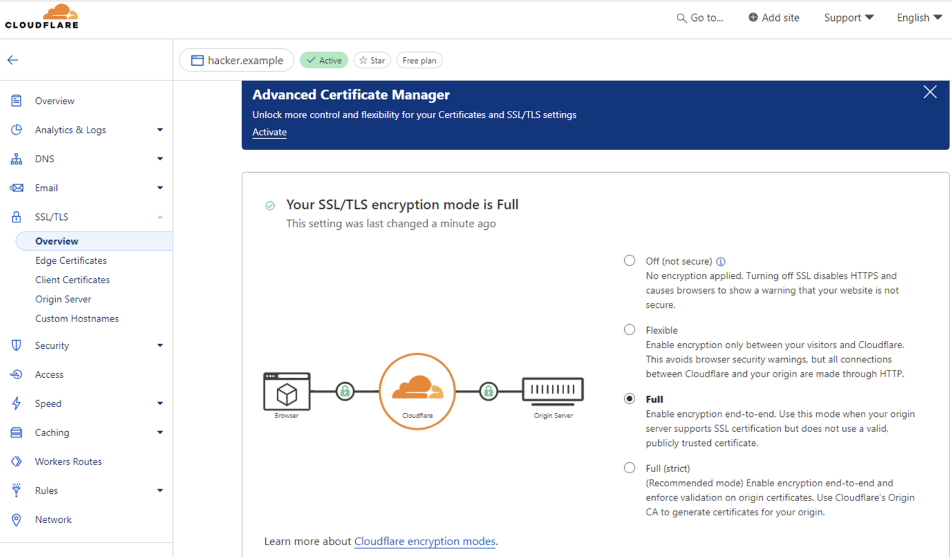Click the SSL/TLS padlock icon
Screen dimensions: 952x560
(x=16, y=216)
